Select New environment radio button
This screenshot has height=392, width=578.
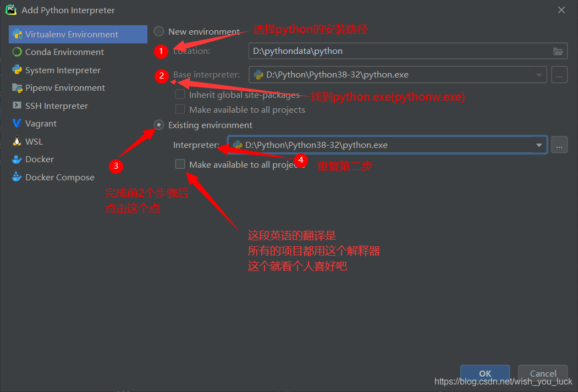[x=159, y=31]
